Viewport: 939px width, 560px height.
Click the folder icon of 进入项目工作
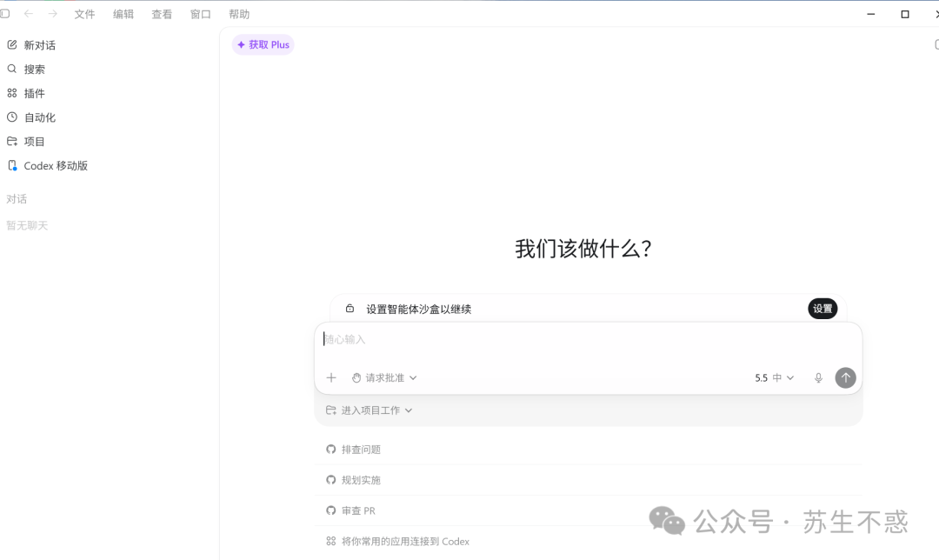coord(330,410)
